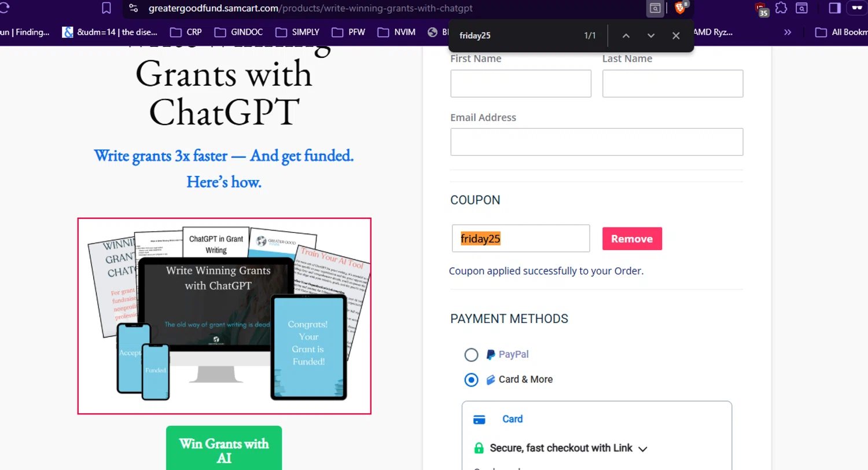Open All Bookmarks folder
The width and height of the screenshot is (868, 470).
[841, 32]
